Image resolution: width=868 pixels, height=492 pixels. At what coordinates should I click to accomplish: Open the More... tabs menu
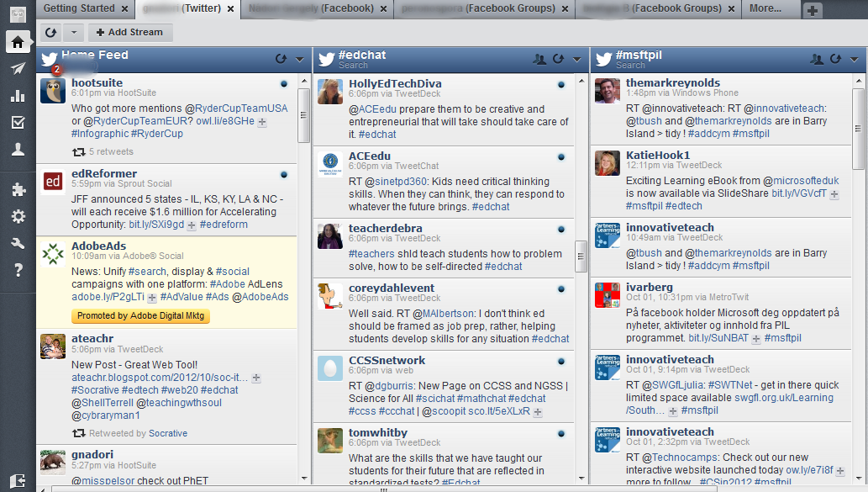click(x=765, y=8)
